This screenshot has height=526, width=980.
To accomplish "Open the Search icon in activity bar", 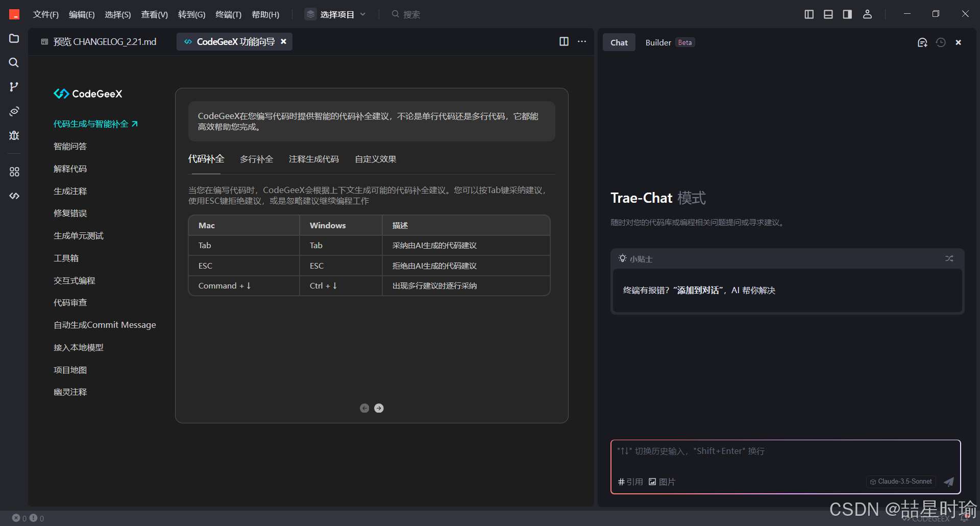I will pos(14,62).
